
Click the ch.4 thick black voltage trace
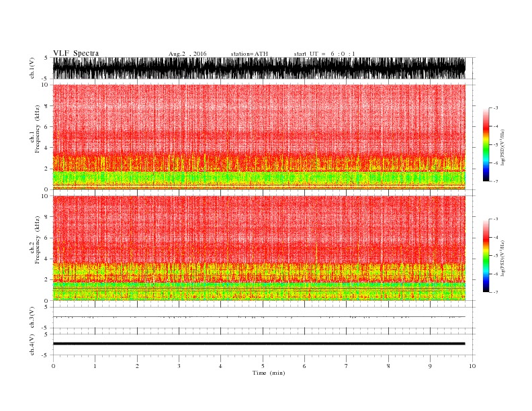tap(259, 344)
